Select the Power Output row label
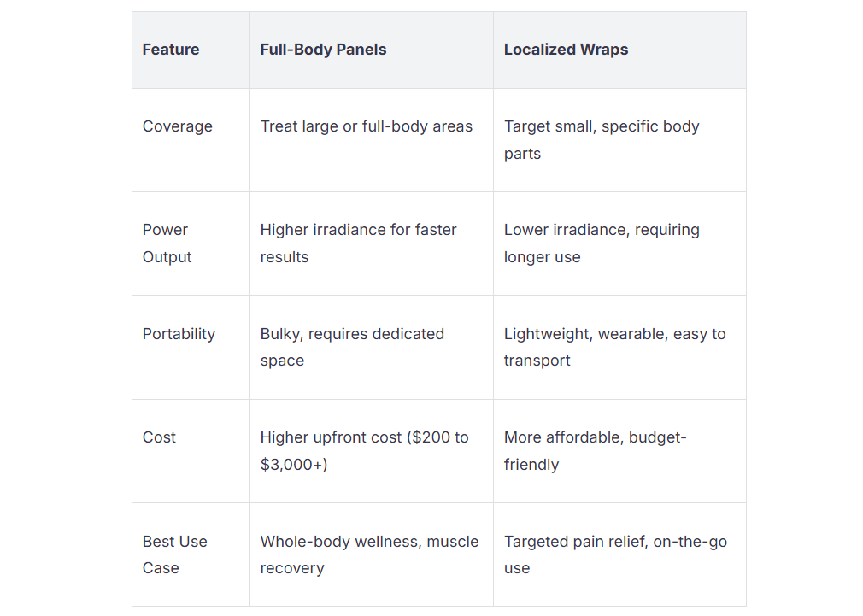The height and width of the screenshot is (616, 863). click(167, 243)
